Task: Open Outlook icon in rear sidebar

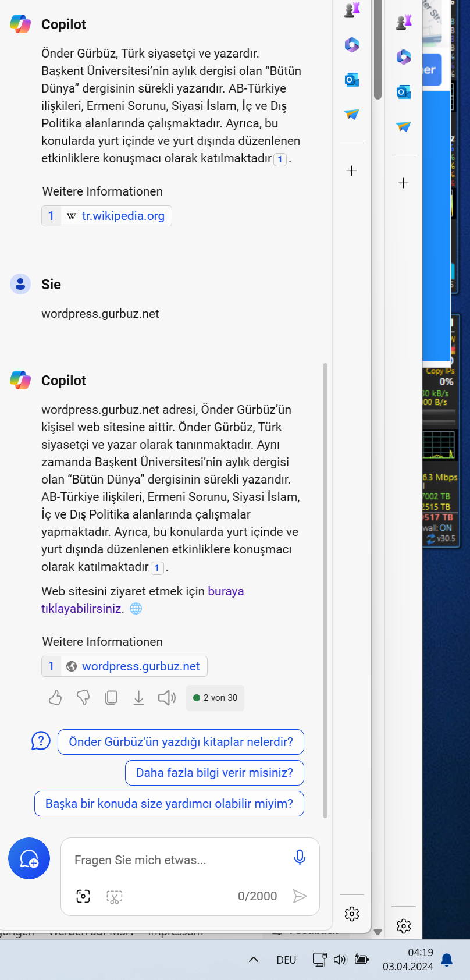Action: click(x=404, y=92)
